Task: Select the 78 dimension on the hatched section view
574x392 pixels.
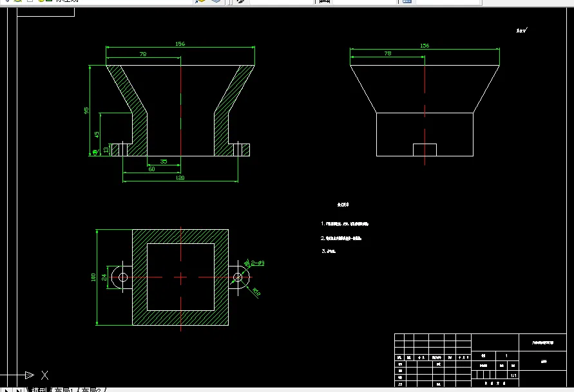Action: click(143, 54)
